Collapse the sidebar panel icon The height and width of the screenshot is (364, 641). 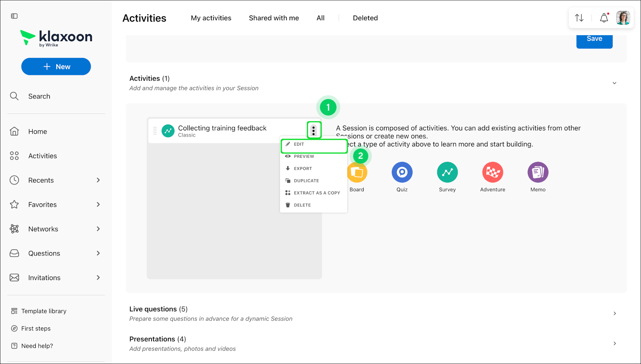(x=14, y=16)
